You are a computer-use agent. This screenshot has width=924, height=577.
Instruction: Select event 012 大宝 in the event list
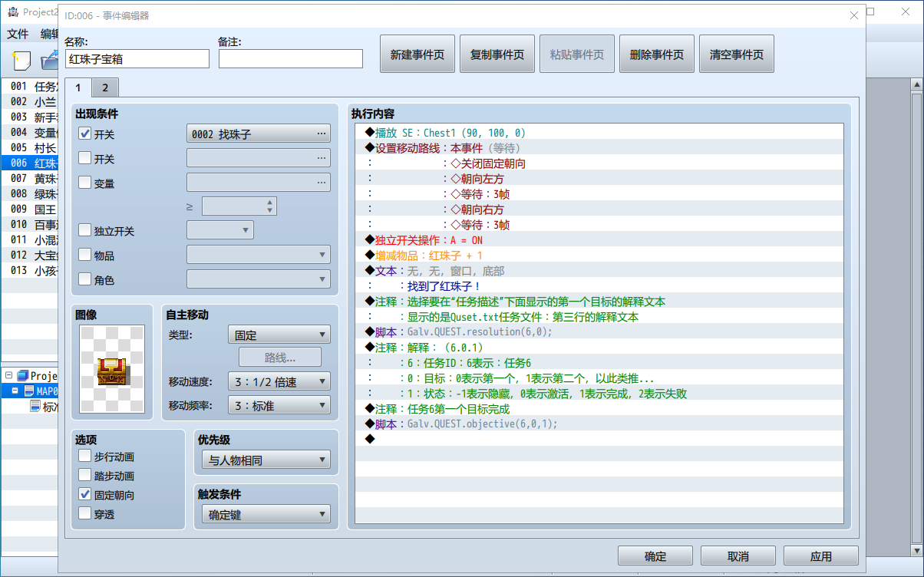29,255
